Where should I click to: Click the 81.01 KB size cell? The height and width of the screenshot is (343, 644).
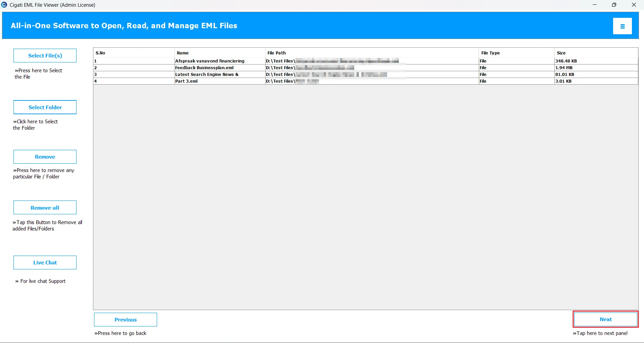[x=596, y=75]
